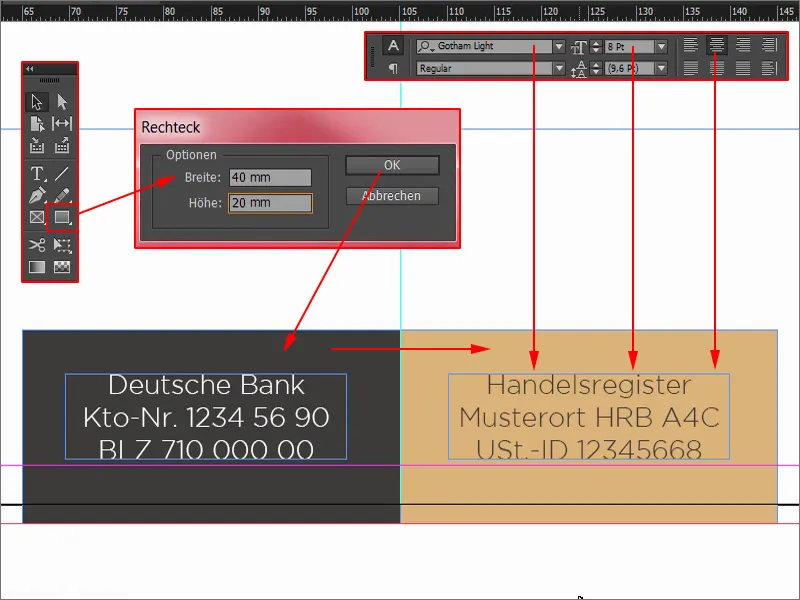This screenshot has height=600, width=800.
Task: Select the Scissors tool
Action: point(37,245)
